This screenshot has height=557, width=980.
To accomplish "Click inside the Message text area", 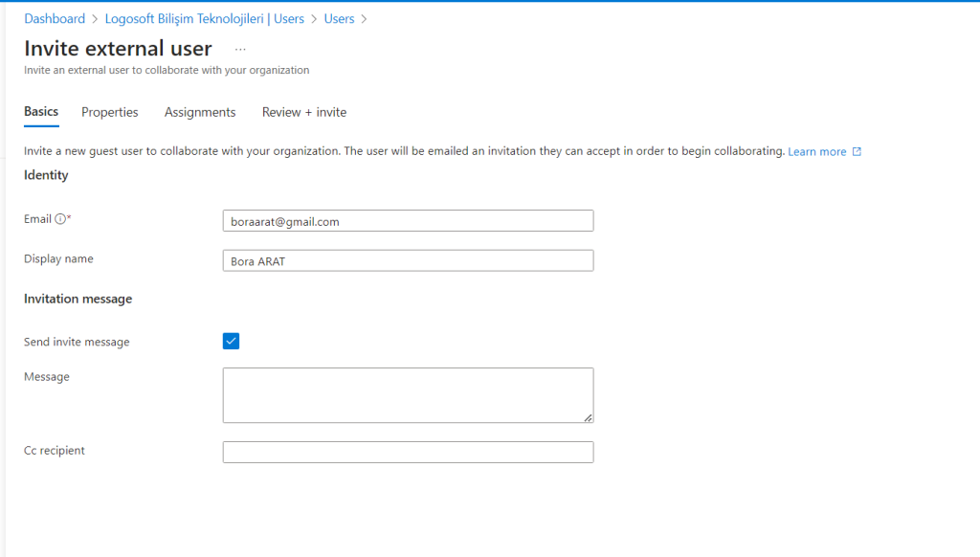I will pos(408,392).
